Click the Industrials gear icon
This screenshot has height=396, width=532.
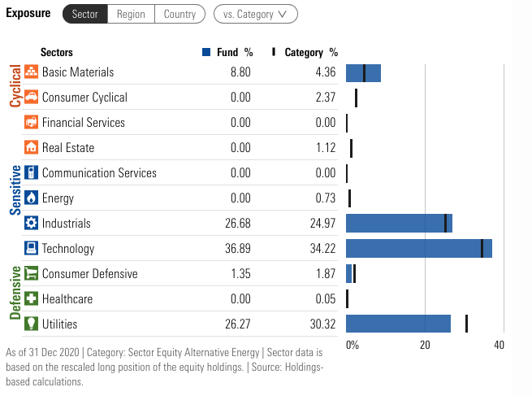click(32, 224)
